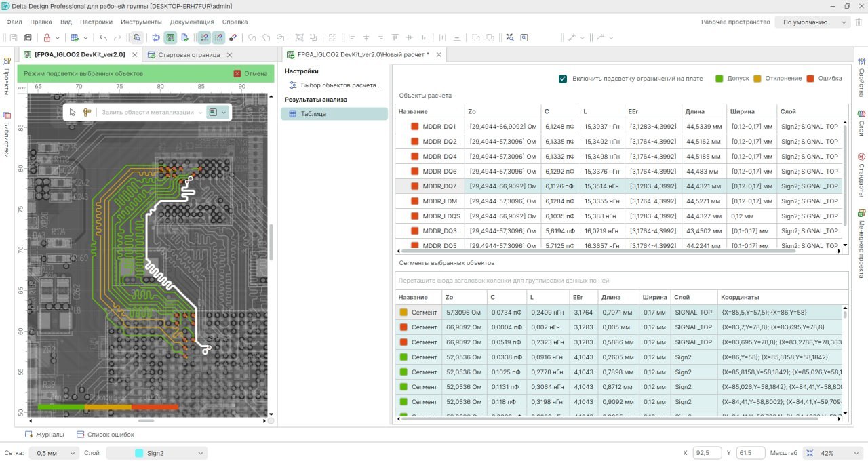Image resolution: width=868 pixels, height=461 pixels.
Task: Open the Слой Sign2 layer dropdown
Action: pos(157,453)
